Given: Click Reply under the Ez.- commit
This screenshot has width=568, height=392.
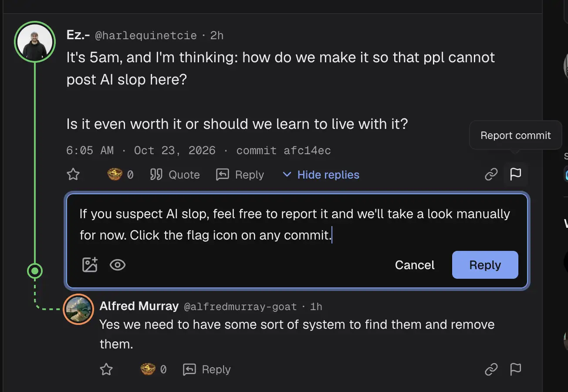Looking at the screenshot, I should [240, 175].
